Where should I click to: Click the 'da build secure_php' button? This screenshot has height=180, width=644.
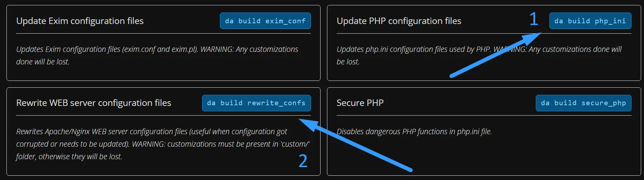(583, 103)
